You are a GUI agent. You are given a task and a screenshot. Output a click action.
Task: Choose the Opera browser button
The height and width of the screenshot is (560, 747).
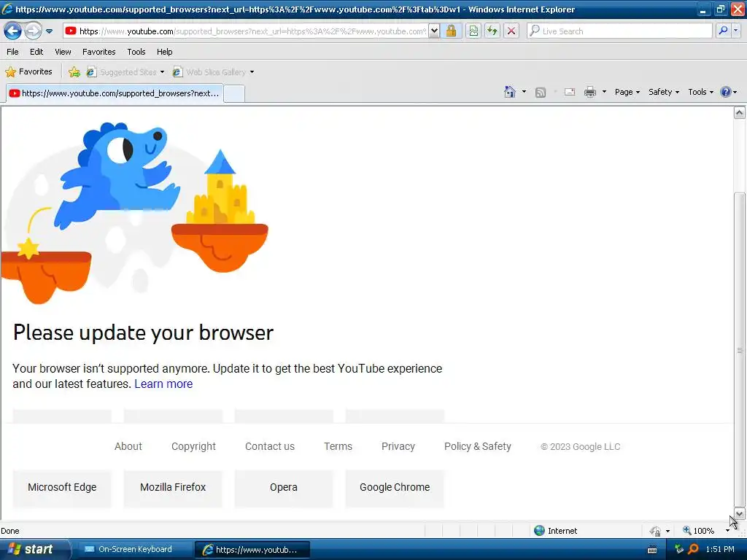pos(284,488)
